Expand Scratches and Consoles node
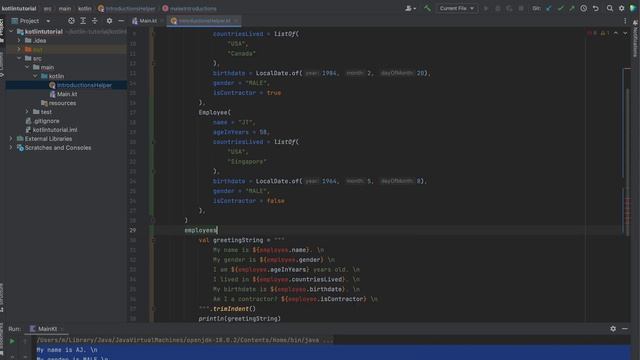This screenshot has width=640, height=360. tap(11, 148)
